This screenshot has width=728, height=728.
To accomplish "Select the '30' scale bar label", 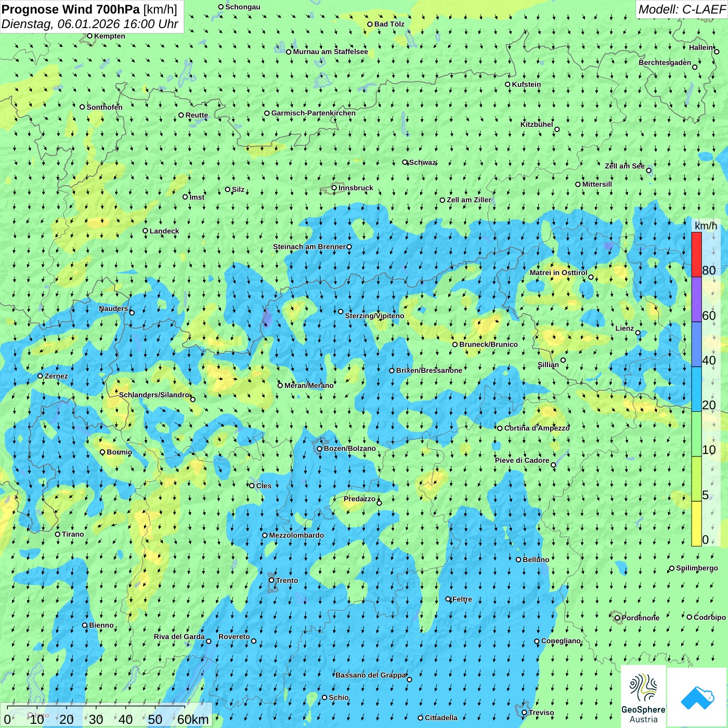I will (96, 719).
